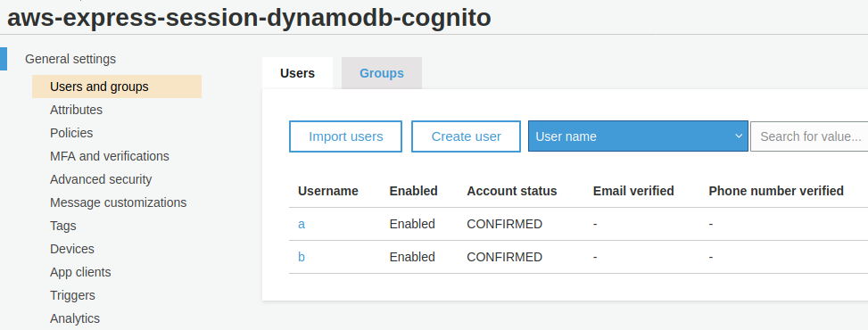This screenshot has height=330, width=868.
Task: Click the Email verified column header
Action: pyautogui.click(x=633, y=191)
